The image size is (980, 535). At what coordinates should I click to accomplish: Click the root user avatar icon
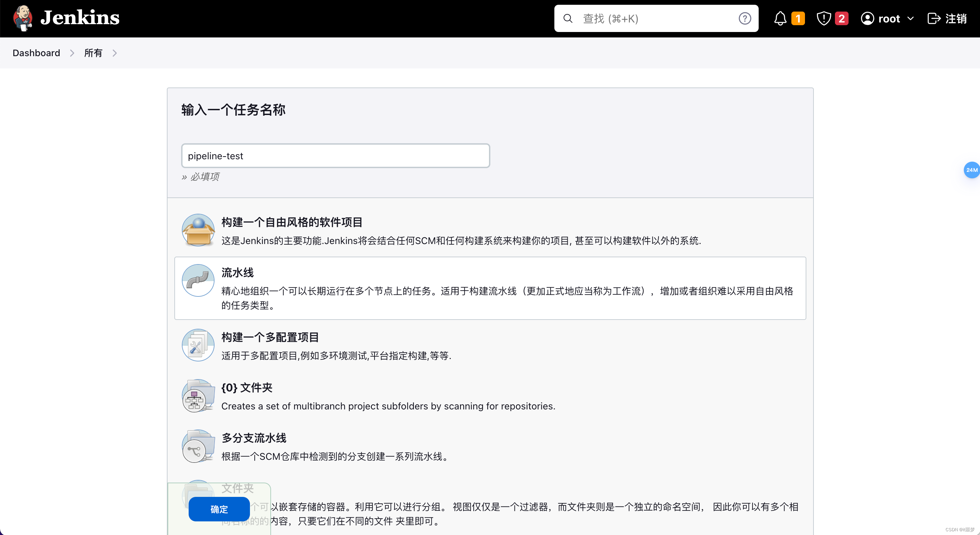click(867, 18)
